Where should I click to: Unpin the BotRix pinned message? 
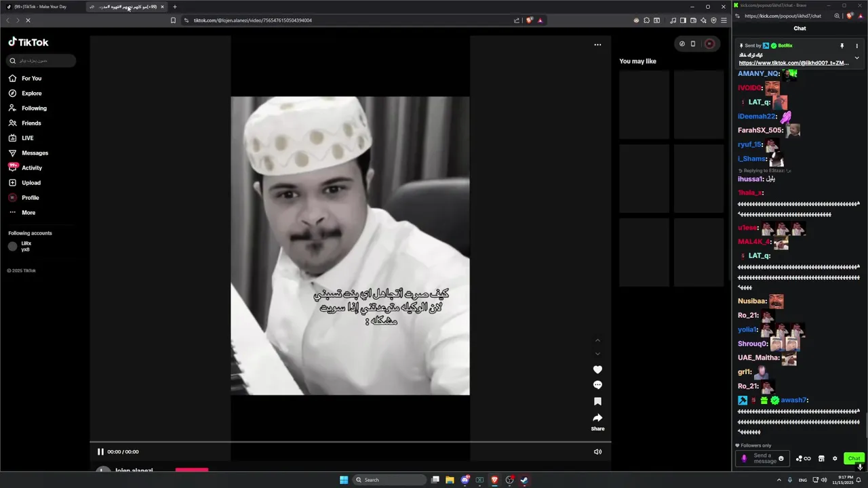pyautogui.click(x=842, y=46)
